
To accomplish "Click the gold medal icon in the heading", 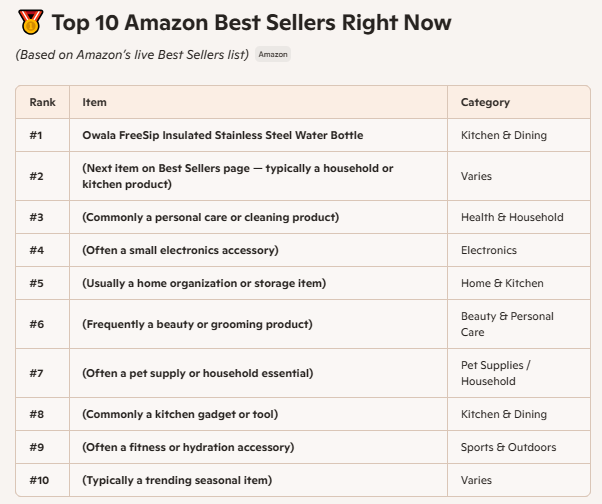I will 30,22.
